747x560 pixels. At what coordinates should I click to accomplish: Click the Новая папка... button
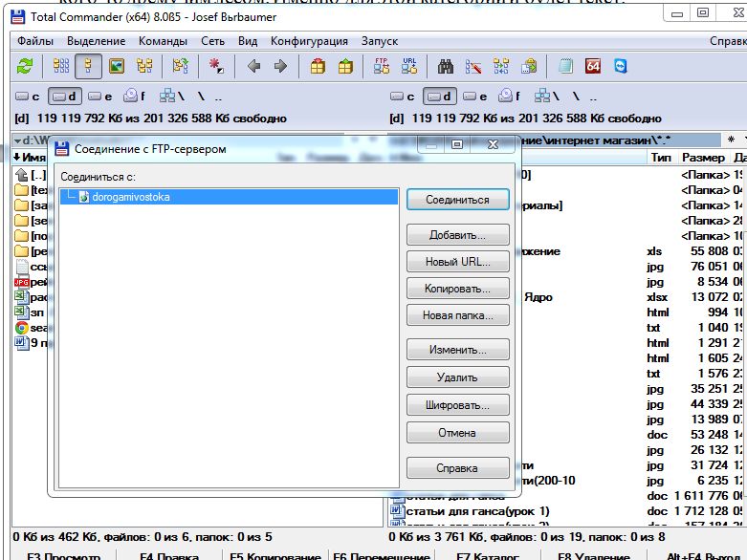click(458, 315)
